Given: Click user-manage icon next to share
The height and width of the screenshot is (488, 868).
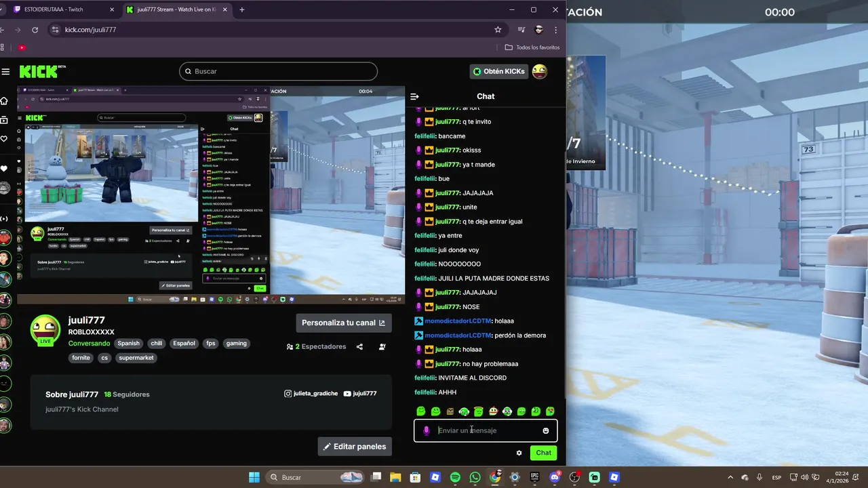Looking at the screenshot, I should tap(382, 346).
